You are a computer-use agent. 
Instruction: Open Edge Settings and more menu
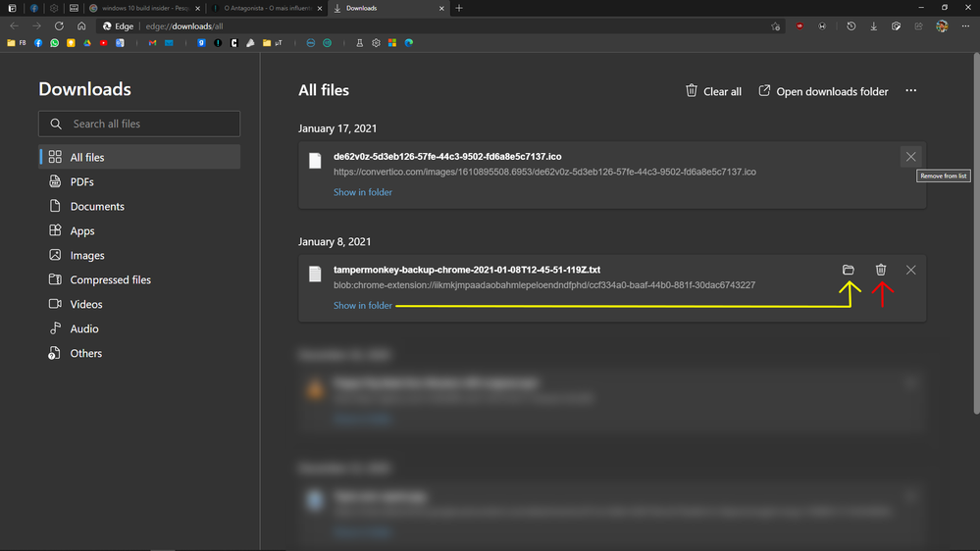[965, 26]
